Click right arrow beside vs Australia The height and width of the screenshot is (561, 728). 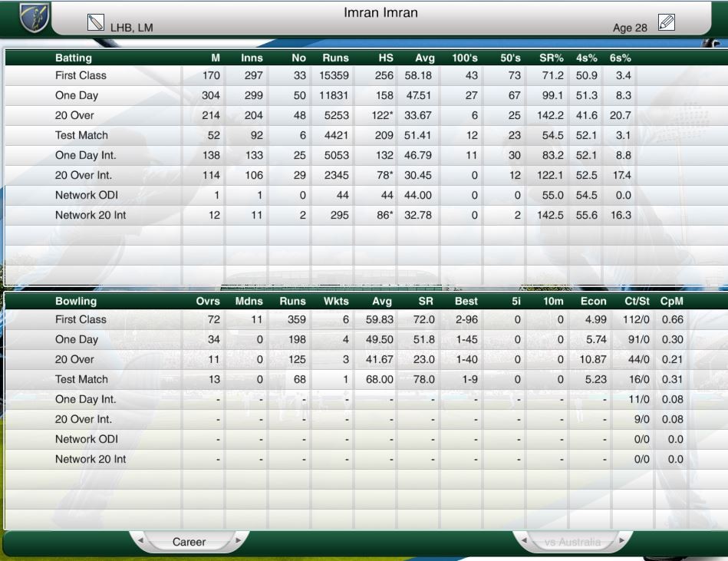(x=621, y=540)
